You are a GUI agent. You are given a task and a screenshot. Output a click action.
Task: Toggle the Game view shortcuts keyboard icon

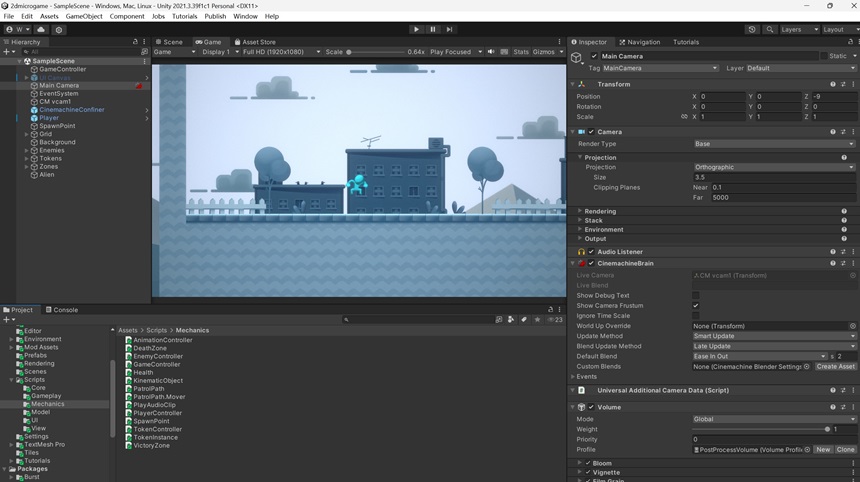tap(504, 52)
